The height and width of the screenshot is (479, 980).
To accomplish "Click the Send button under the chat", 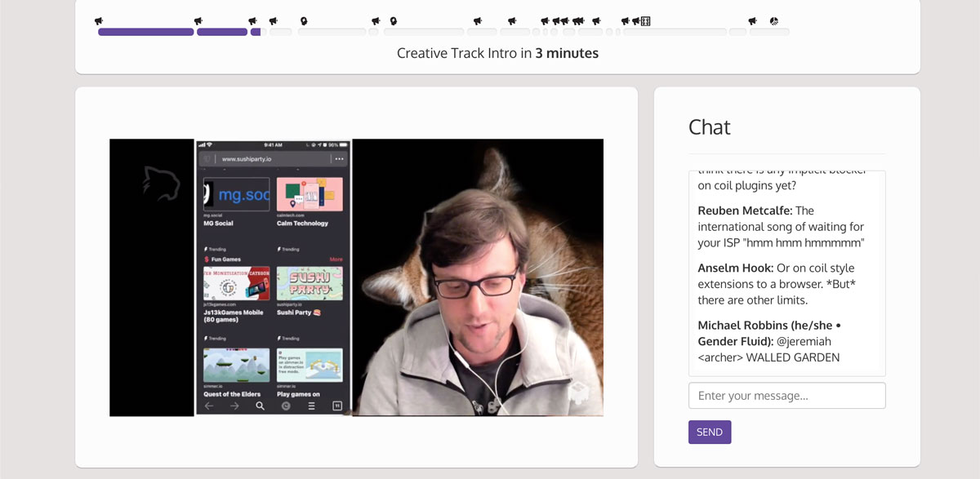I will pyautogui.click(x=710, y=432).
